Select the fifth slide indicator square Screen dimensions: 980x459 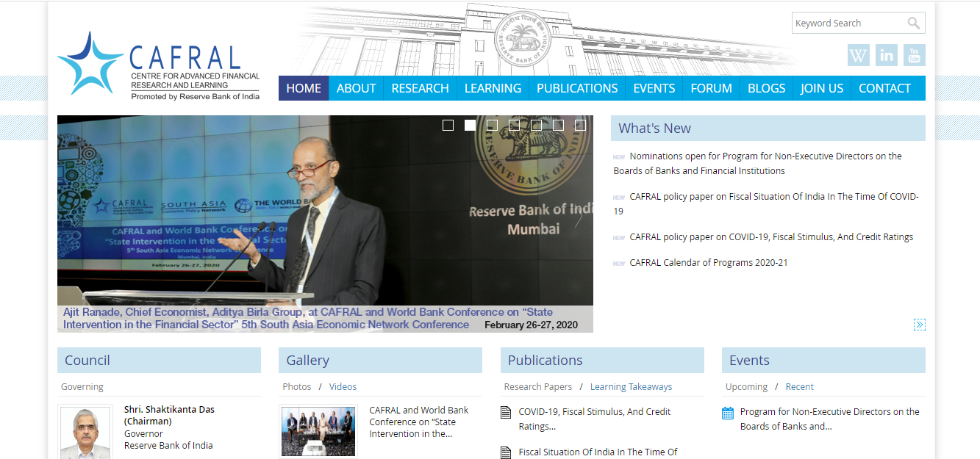tap(536, 126)
